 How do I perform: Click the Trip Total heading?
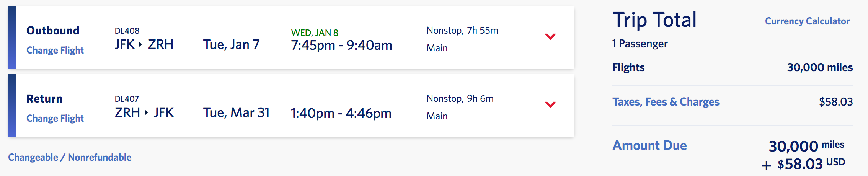(654, 20)
